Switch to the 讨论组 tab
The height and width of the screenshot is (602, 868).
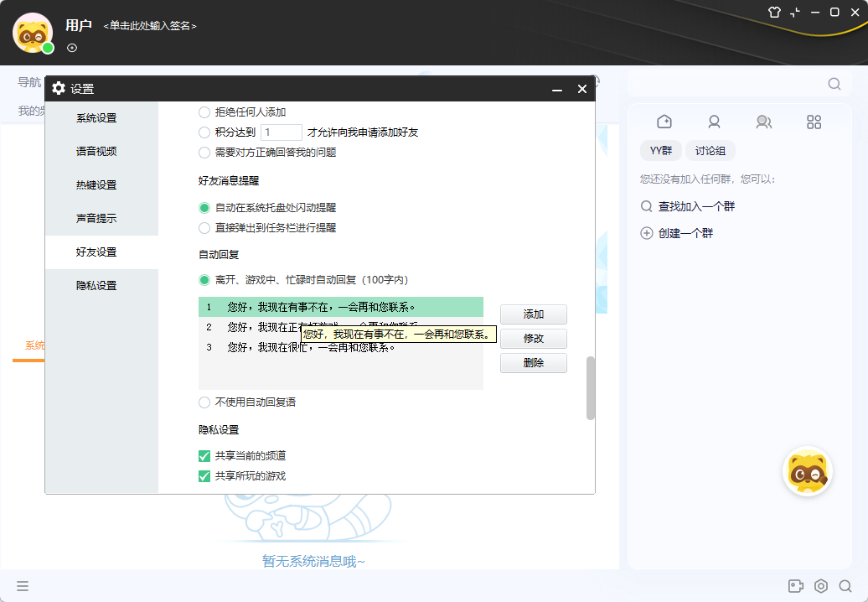coord(710,151)
